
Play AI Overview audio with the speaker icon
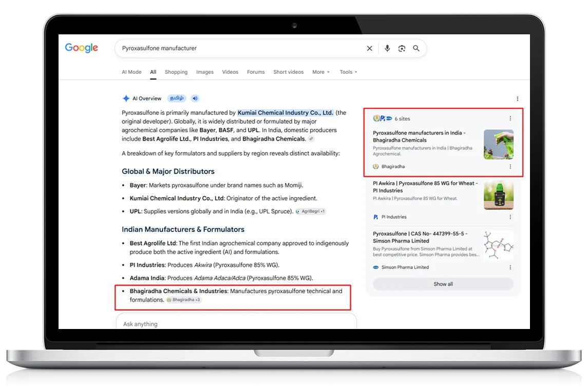[195, 98]
